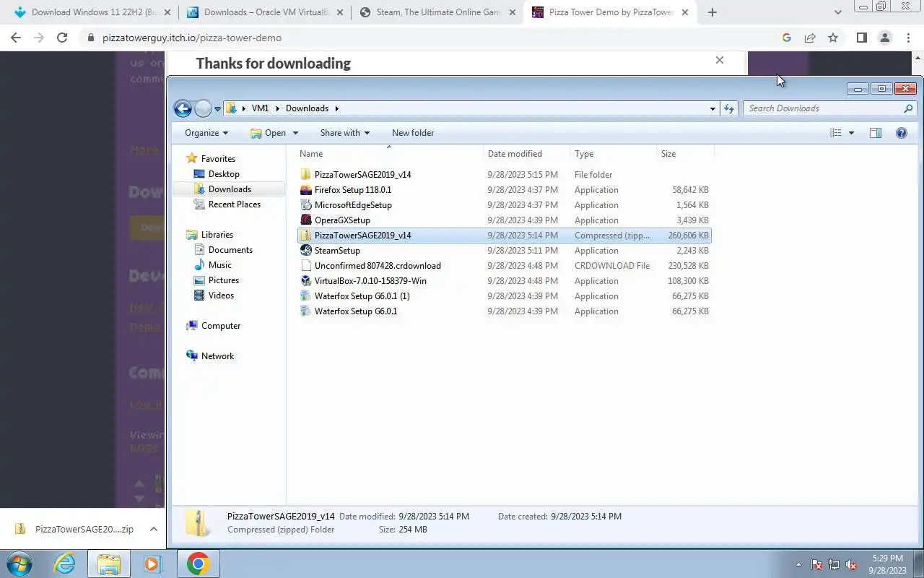Open the Music library
This screenshot has width=924, height=578.
pos(220,265)
